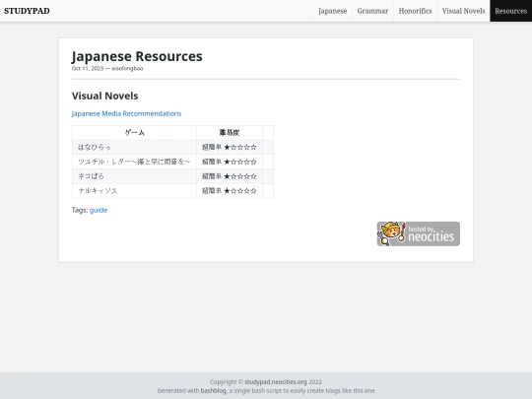
Task: Click the post date Oct 11, 2023
Action: coord(88,68)
